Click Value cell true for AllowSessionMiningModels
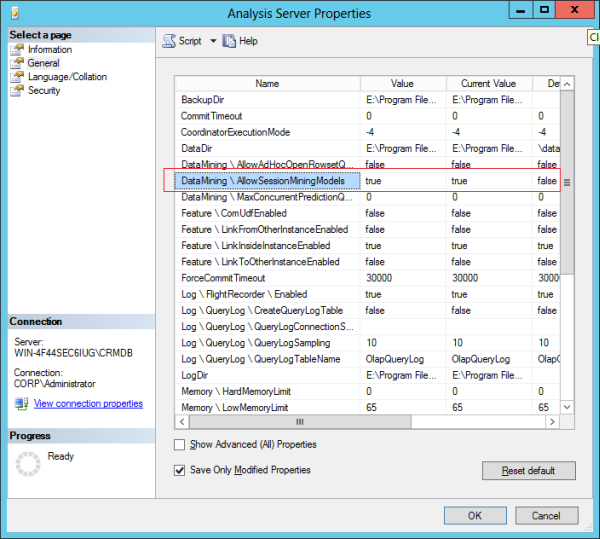Image resolution: width=600 pixels, height=539 pixels. [x=403, y=181]
